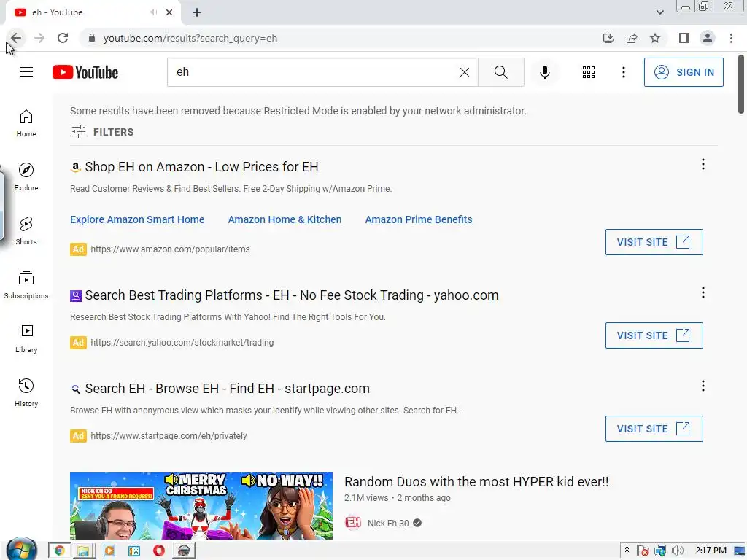Image resolution: width=747 pixels, height=560 pixels.
Task: Open Explore in sidebar
Action: click(26, 176)
